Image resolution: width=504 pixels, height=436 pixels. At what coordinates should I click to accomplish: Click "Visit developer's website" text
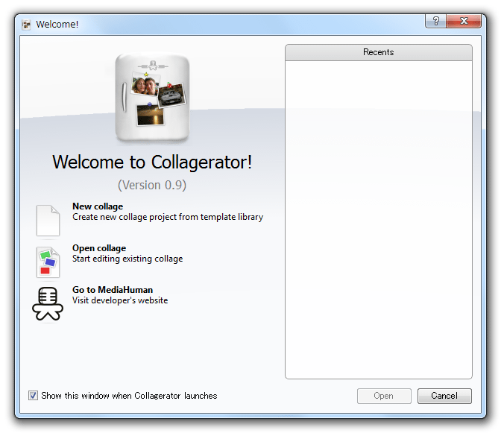pyautogui.click(x=120, y=300)
